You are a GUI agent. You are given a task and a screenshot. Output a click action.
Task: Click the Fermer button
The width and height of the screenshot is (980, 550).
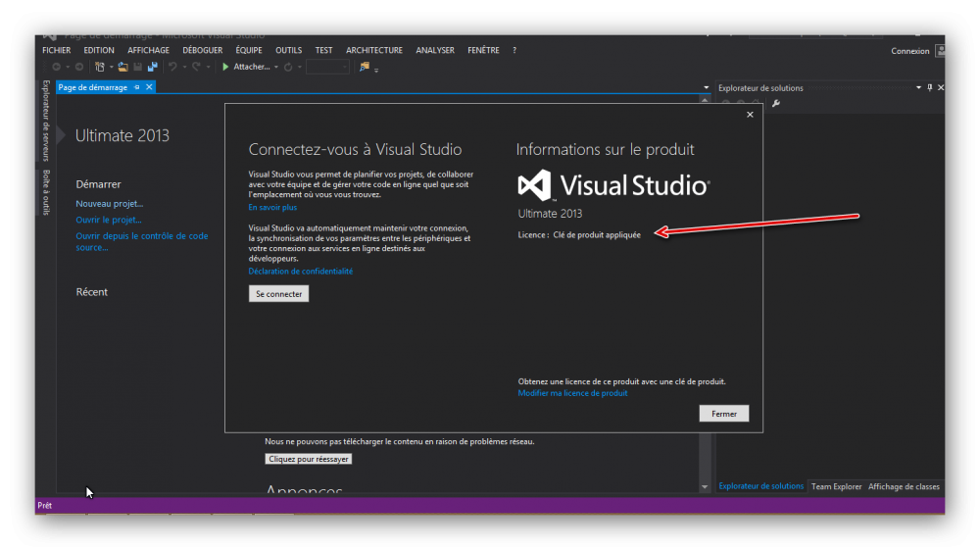point(724,414)
